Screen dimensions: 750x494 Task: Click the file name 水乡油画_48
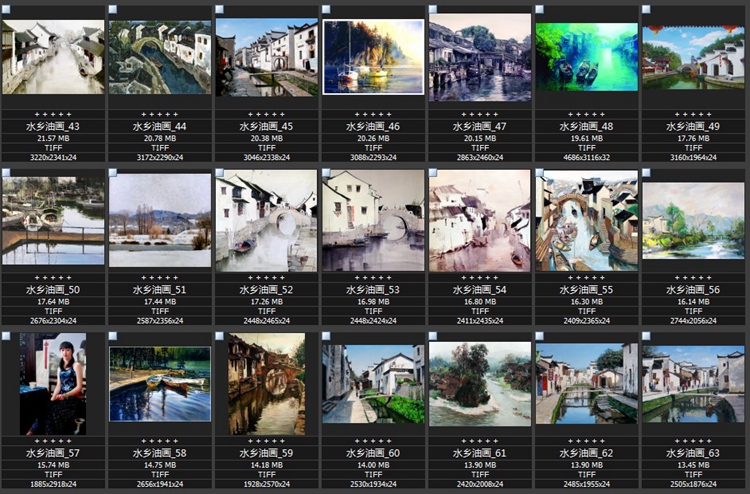[x=586, y=126]
